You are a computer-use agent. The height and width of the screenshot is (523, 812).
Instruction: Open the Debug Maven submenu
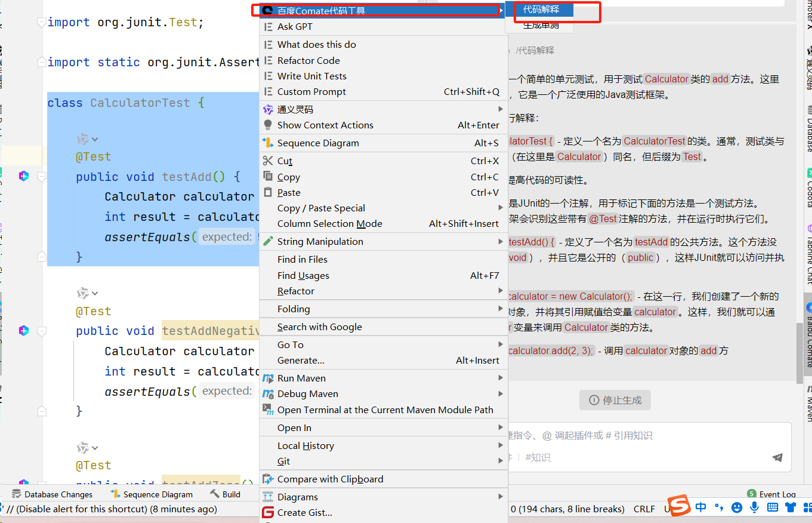pos(384,393)
